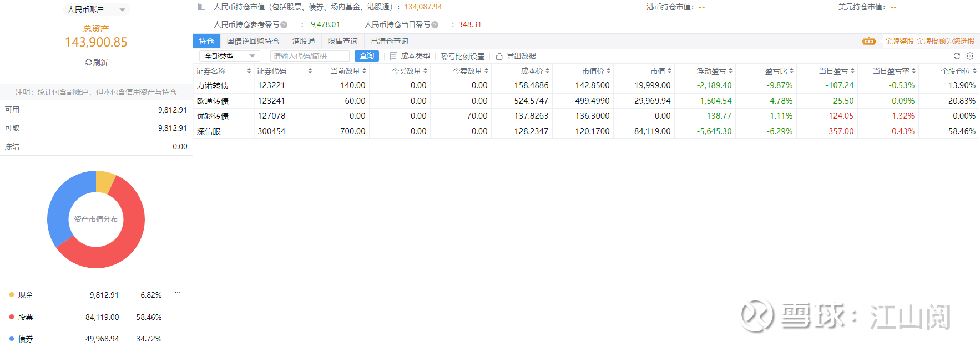Switch to the 国债逆回购持仓 tab
The width and height of the screenshot is (980, 347).
253,41
